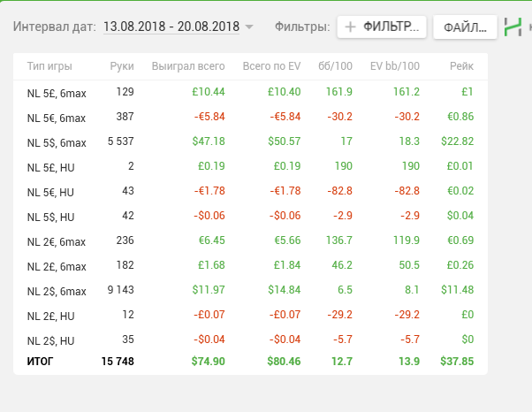
Task: Select the NL 5£, HU row
Action: click(x=52, y=166)
